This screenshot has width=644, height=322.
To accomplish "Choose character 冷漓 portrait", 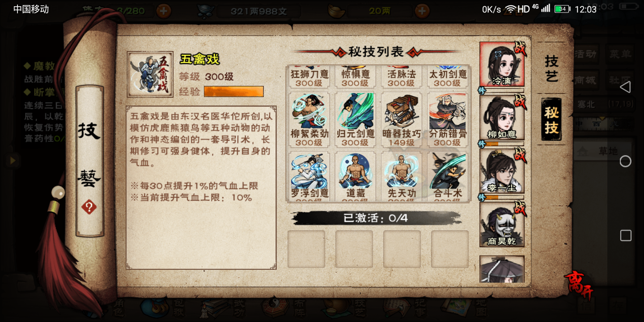I will tap(502, 64).
